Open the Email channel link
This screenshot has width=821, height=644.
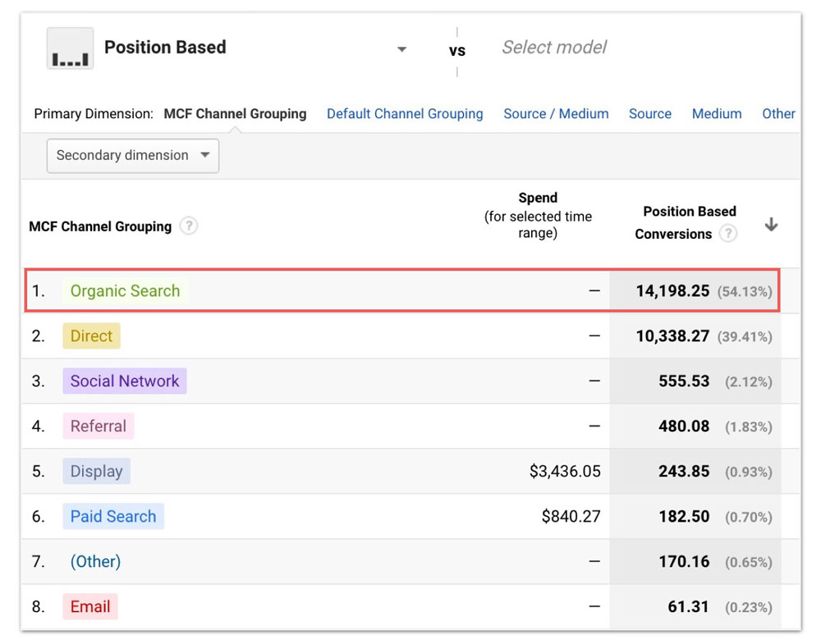click(90, 606)
